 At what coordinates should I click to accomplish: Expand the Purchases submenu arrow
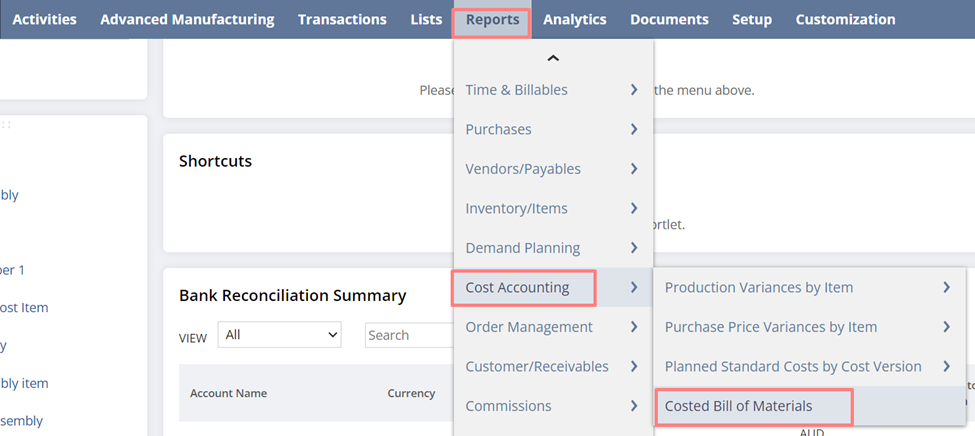tap(634, 129)
